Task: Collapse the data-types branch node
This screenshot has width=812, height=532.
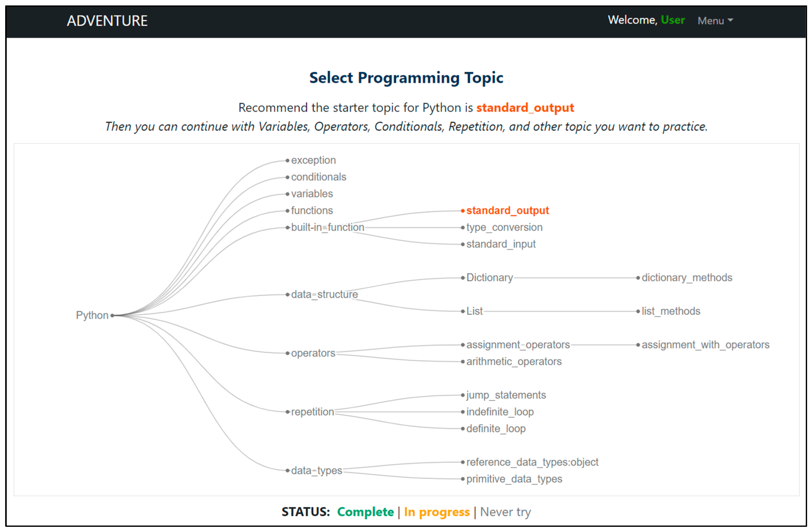Action: pyautogui.click(x=316, y=471)
